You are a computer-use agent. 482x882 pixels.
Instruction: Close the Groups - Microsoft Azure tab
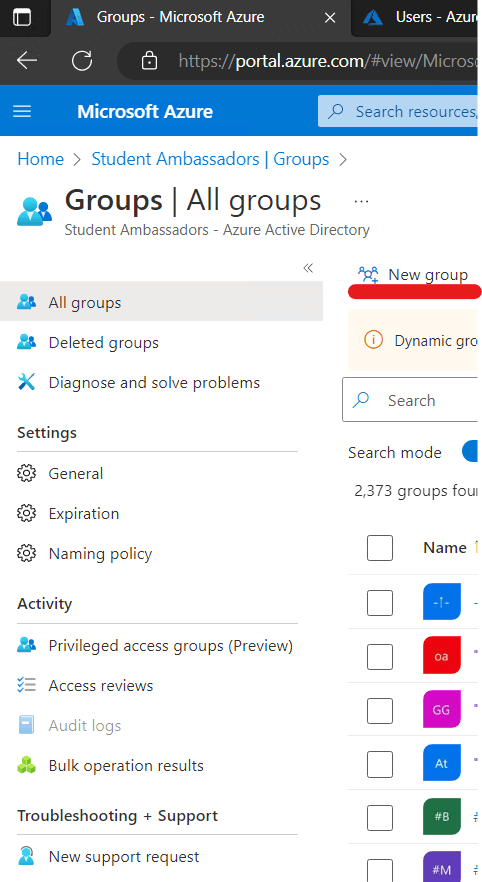point(330,18)
